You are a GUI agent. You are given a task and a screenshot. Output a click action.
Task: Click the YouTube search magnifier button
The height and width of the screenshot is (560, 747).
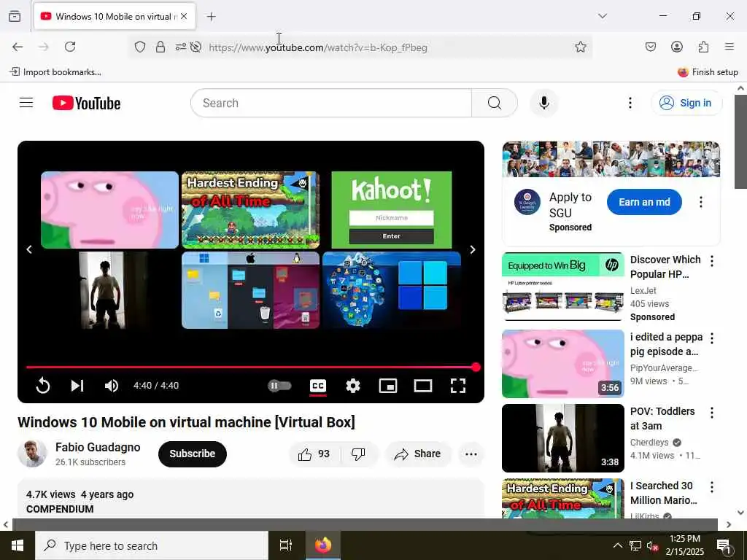click(495, 103)
